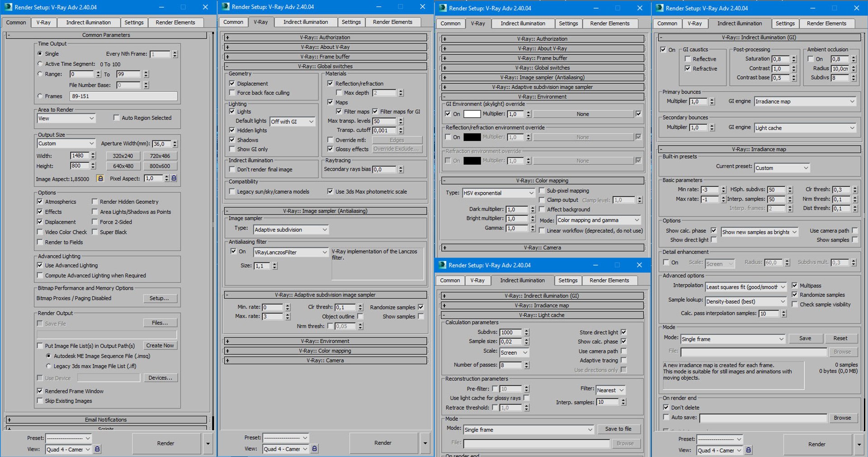Viewport: 868px width, 457px height.
Task: Open Light cache Filter Nearest dropdown
Action: pos(611,390)
